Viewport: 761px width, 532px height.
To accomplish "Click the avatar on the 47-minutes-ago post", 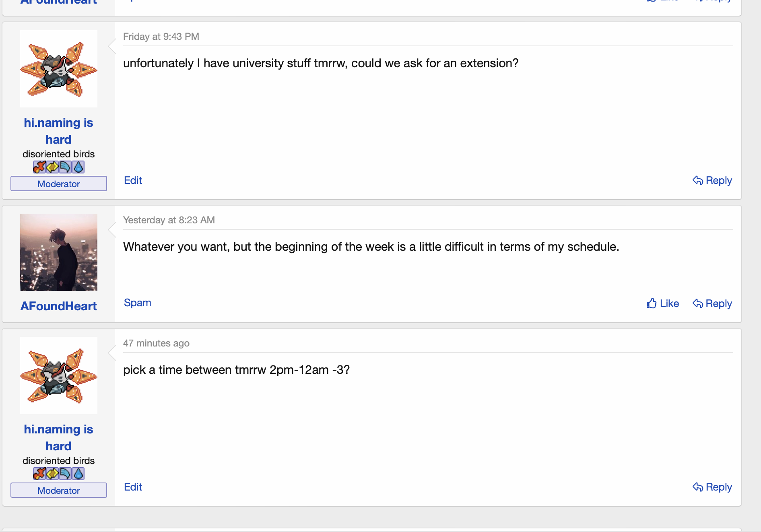I will [59, 375].
